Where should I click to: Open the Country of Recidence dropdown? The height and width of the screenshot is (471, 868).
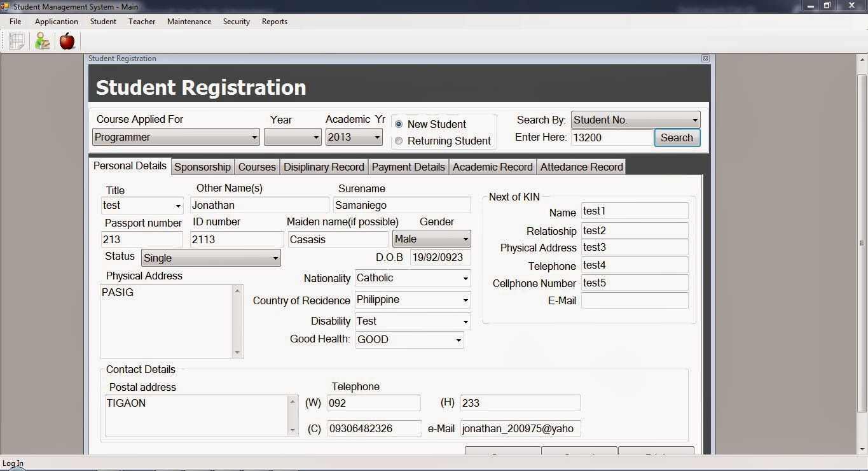(465, 300)
